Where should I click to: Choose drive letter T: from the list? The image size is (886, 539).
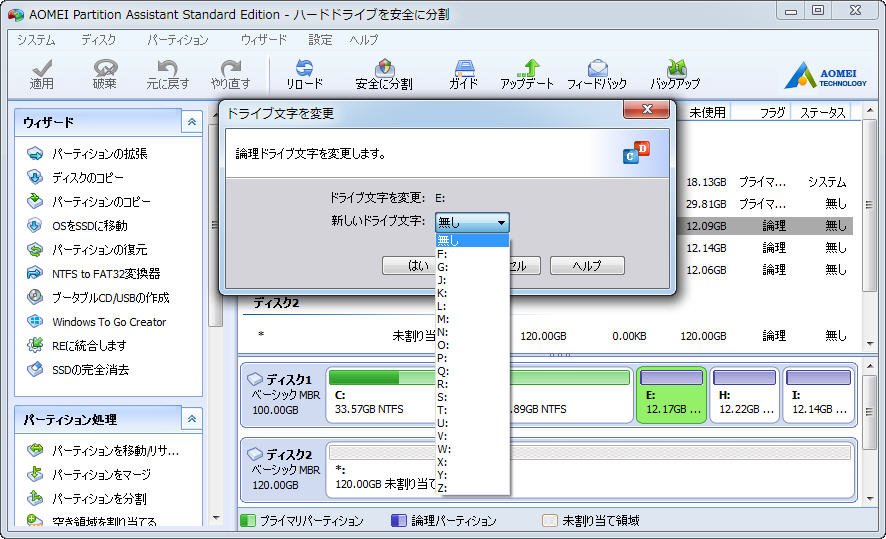472,410
